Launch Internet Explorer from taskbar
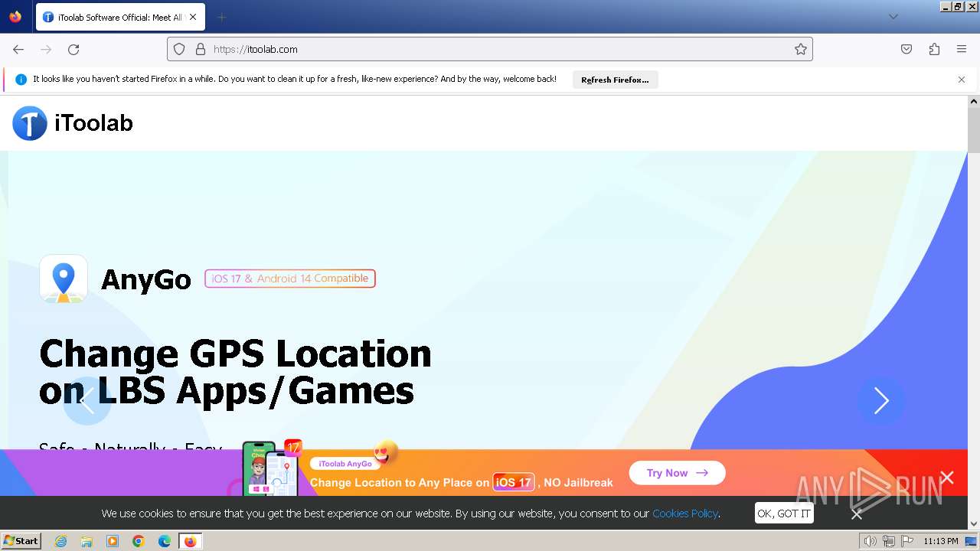This screenshot has width=980, height=551. click(61, 541)
